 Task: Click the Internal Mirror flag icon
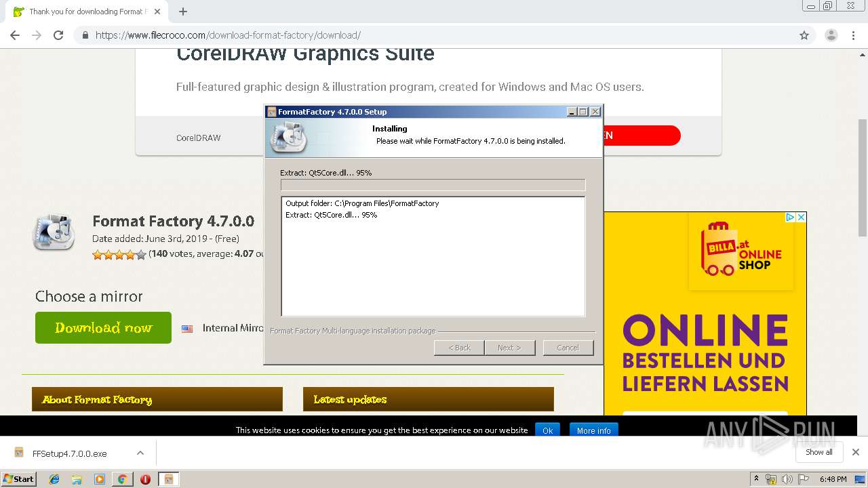[x=187, y=329]
